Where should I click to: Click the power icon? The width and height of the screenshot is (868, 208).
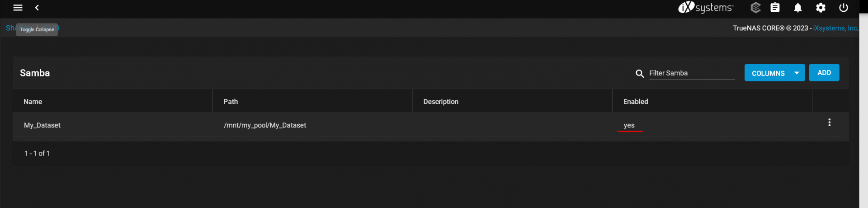[x=843, y=8]
